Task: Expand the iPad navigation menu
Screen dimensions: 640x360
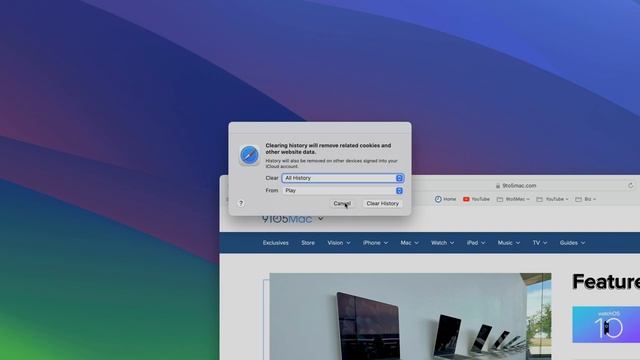Action: pyautogui.click(x=476, y=243)
